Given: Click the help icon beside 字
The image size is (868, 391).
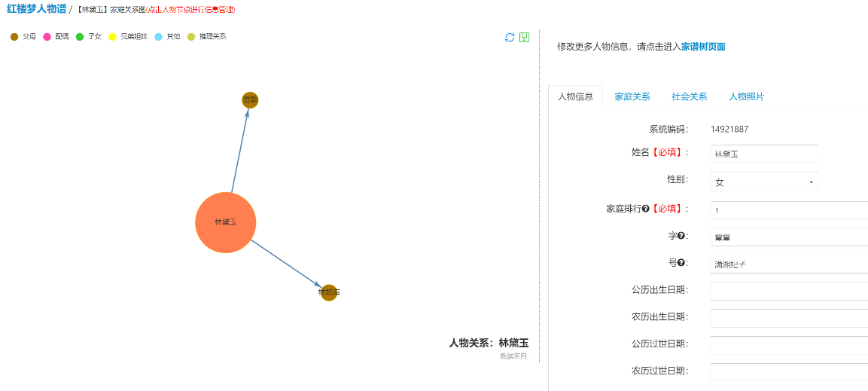Looking at the screenshot, I should click(x=681, y=236).
